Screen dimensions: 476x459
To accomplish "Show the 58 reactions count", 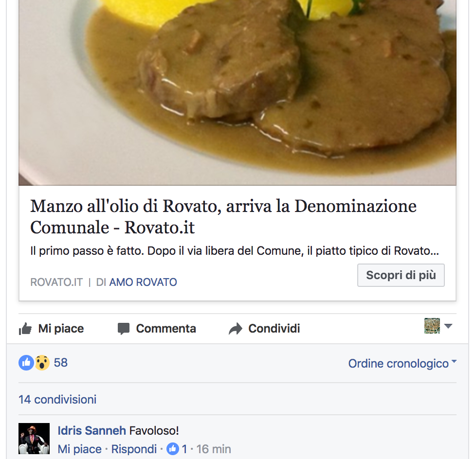I will coord(61,363).
